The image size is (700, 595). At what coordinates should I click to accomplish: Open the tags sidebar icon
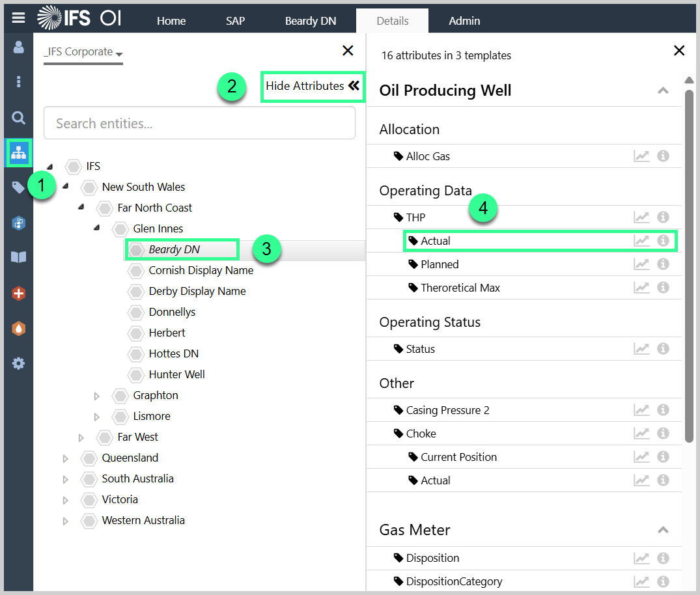18,187
